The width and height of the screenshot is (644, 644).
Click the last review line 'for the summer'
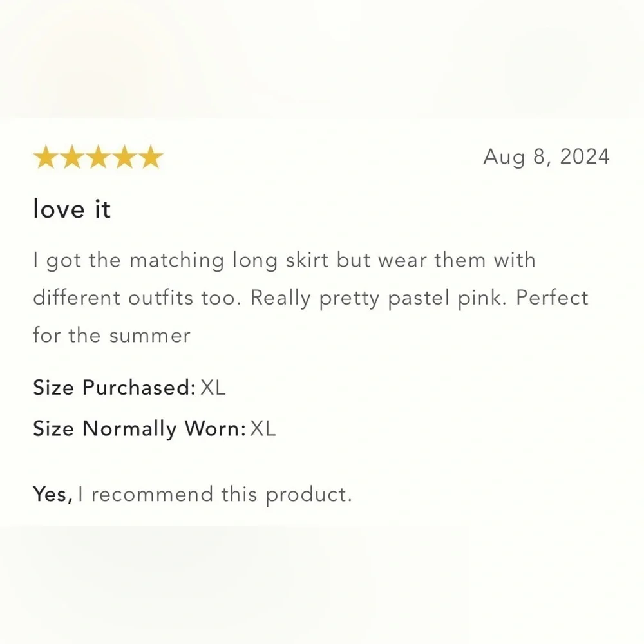[x=111, y=335]
